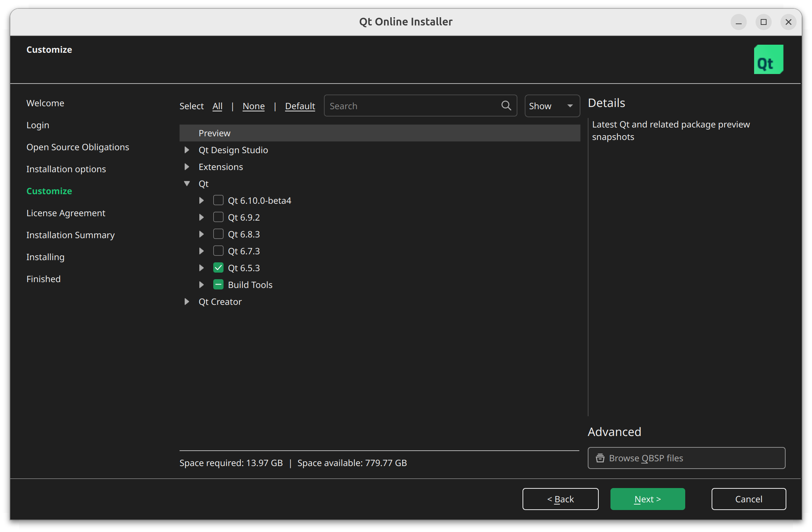Focus the component Search field

420,106
